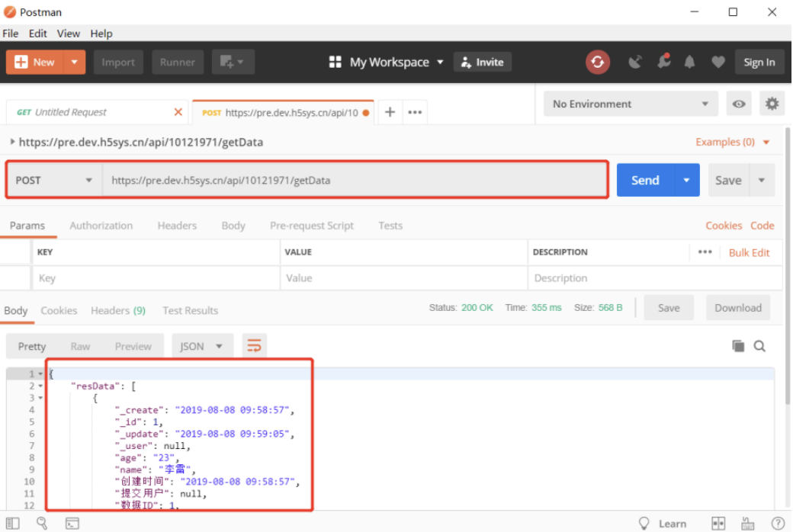The height and width of the screenshot is (532, 793).
Task: Change JSON format dropdown
Action: (x=201, y=346)
